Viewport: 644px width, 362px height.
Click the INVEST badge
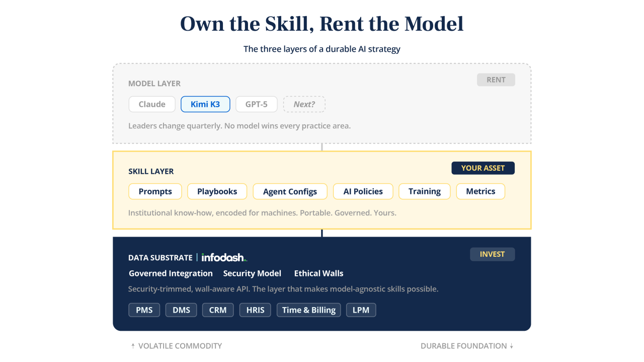[x=493, y=254]
